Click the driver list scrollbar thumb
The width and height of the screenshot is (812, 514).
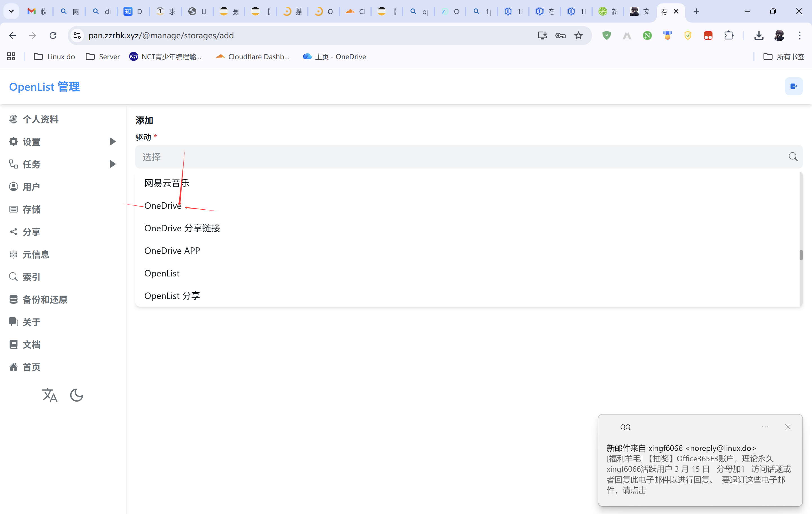tap(801, 255)
